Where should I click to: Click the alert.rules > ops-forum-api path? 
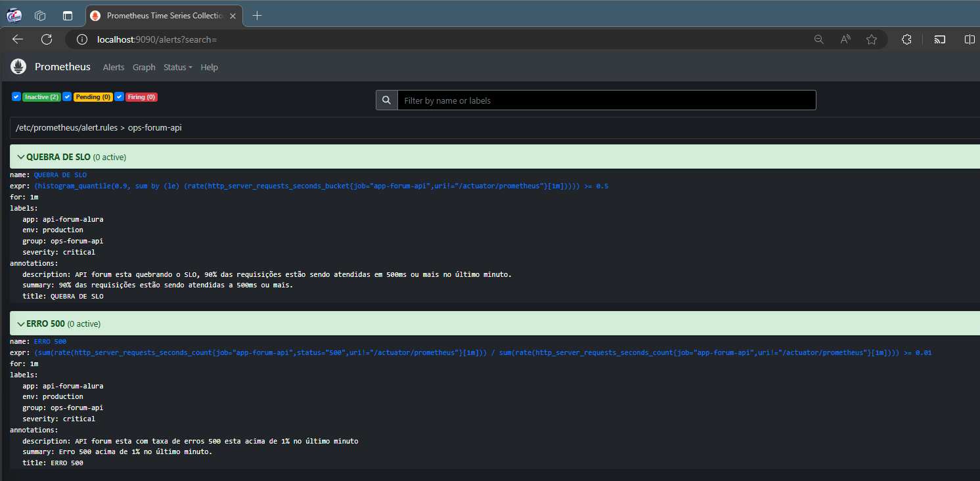coord(99,127)
